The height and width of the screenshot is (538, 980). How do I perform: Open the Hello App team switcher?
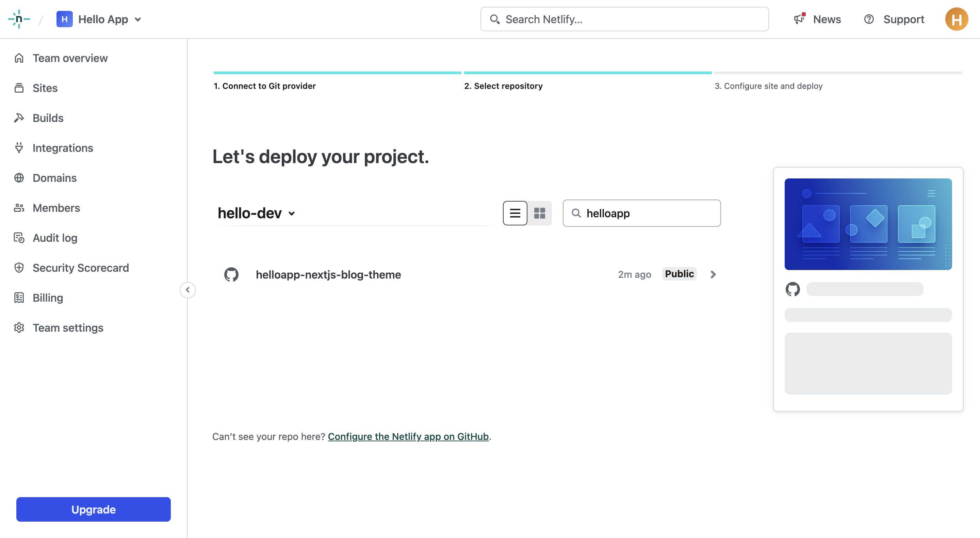(99, 19)
